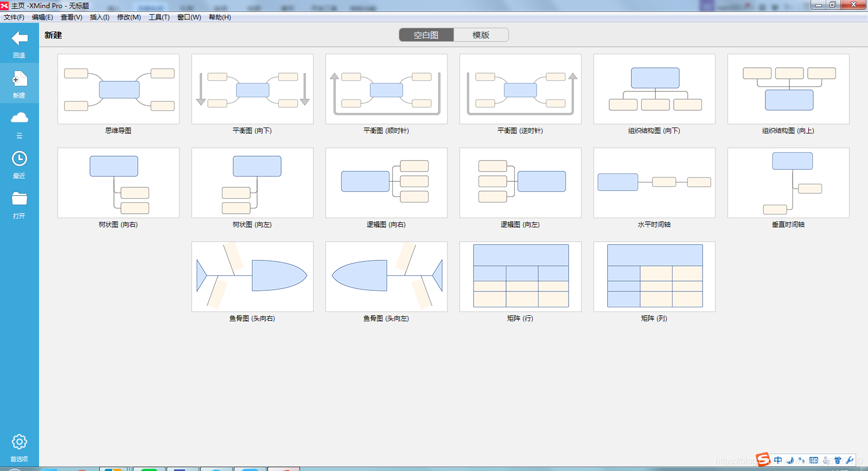
Task: Click the Open folder sidebar icon
Action: point(20,199)
